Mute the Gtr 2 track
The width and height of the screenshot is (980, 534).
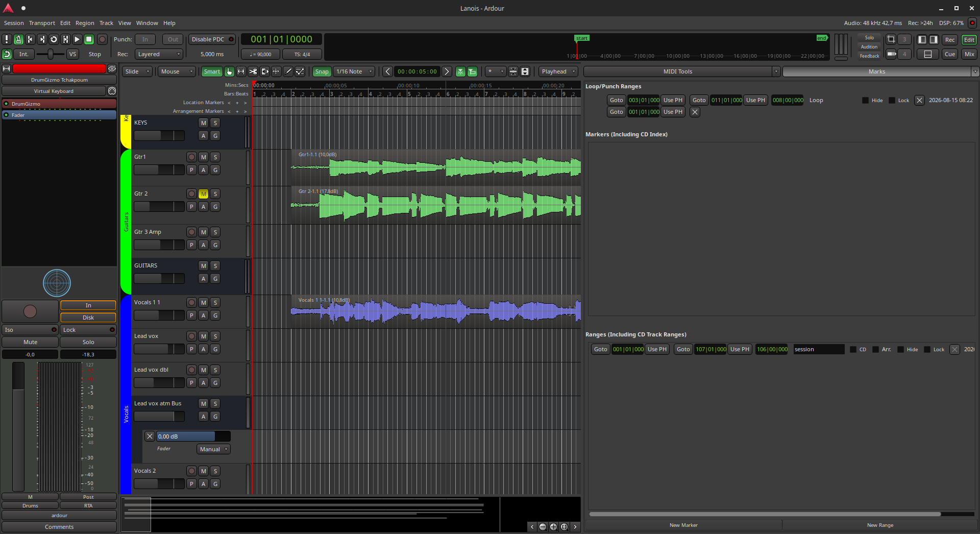204,194
